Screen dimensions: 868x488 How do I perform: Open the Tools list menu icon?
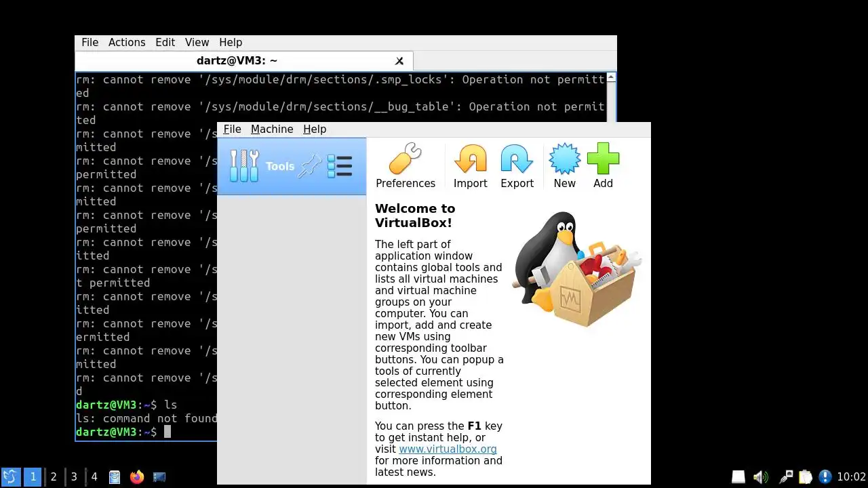[340, 166]
